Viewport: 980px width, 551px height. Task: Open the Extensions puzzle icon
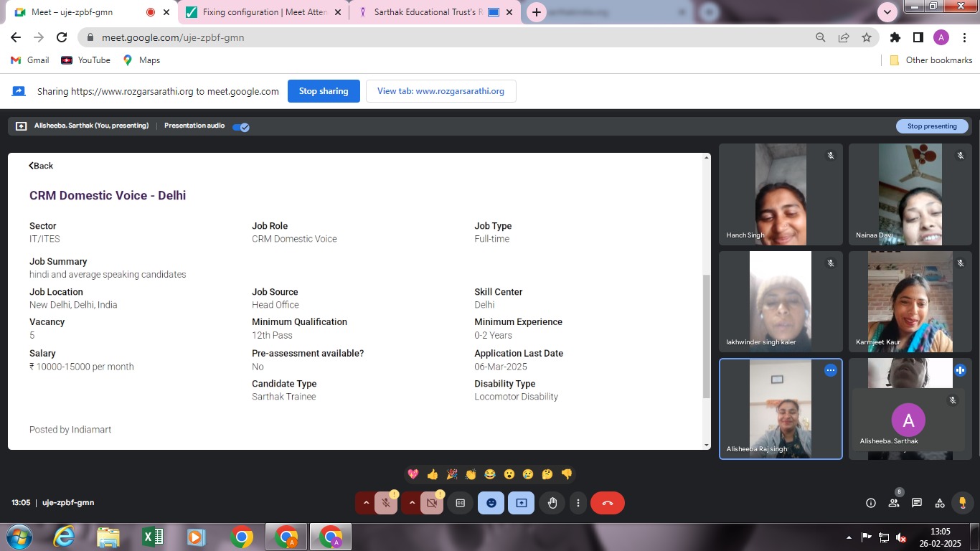click(x=895, y=37)
